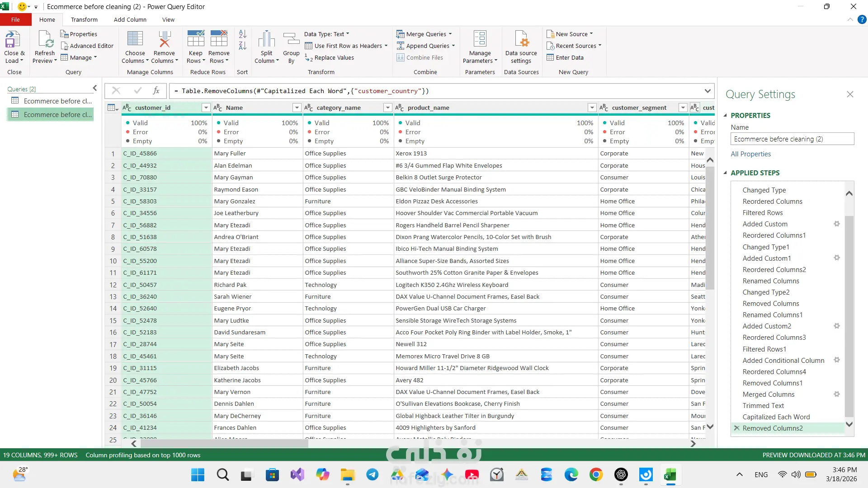Open customer_id column filter dropdown
Viewport: 868px width, 488px height.
pyautogui.click(x=206, y=108)
